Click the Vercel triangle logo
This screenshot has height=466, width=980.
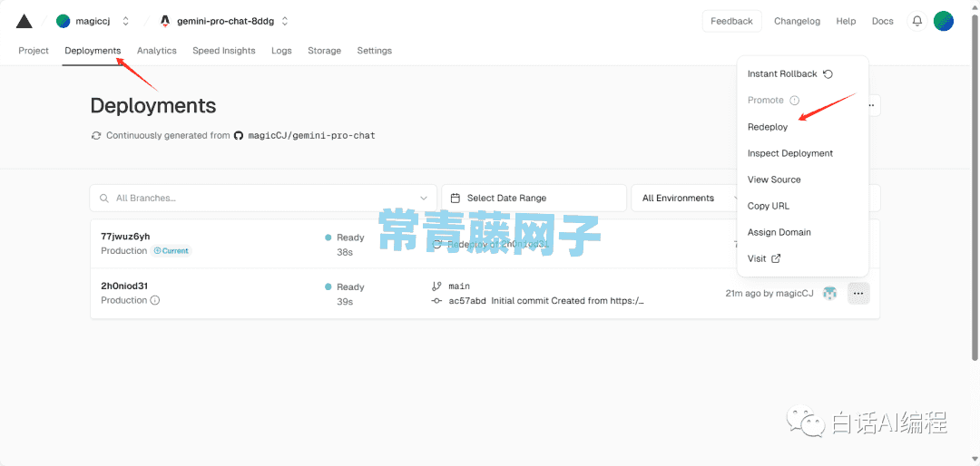[x=24, y=21]
